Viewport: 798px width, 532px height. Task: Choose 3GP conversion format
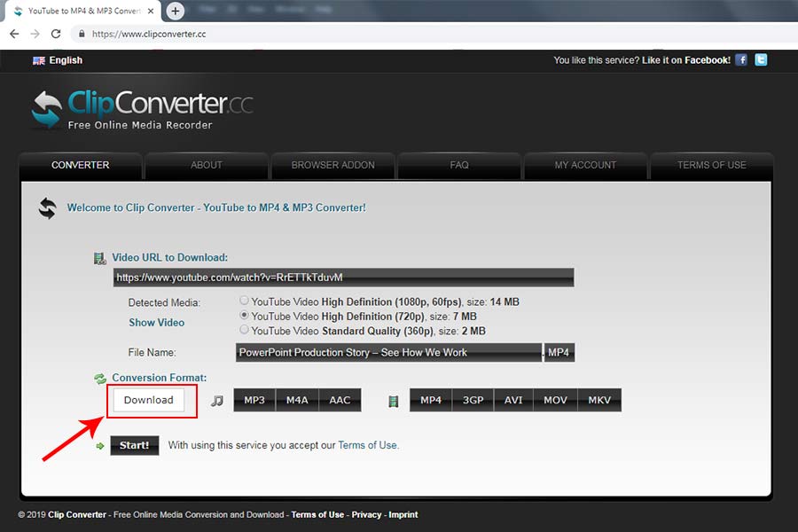coord(473,400)
